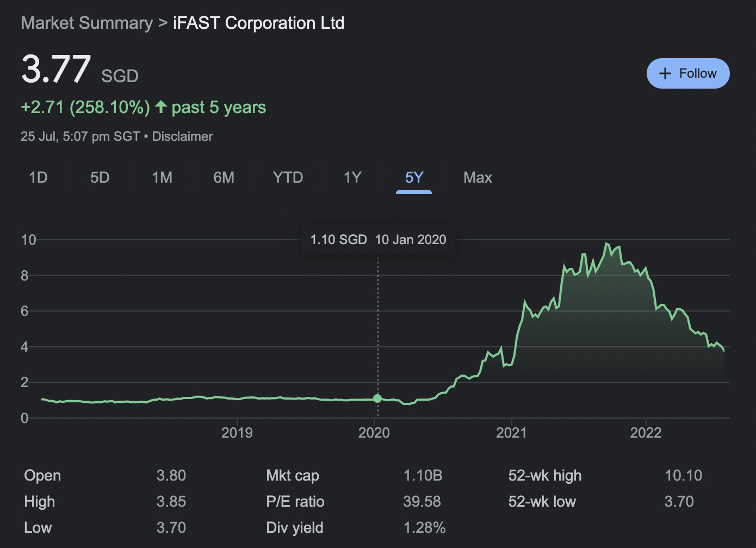Click the y-axis label 10
This screenshot has height=548, width=756.
[x=28, y=240]
